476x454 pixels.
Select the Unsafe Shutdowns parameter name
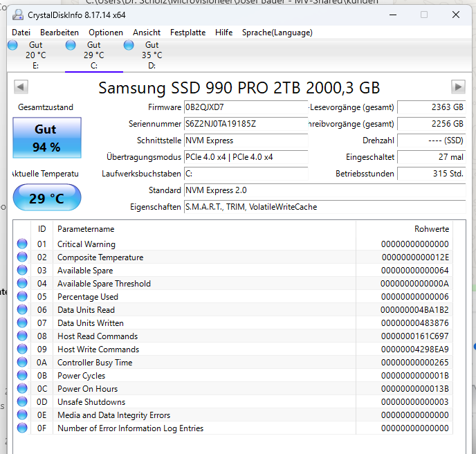[x=91, y=402]
